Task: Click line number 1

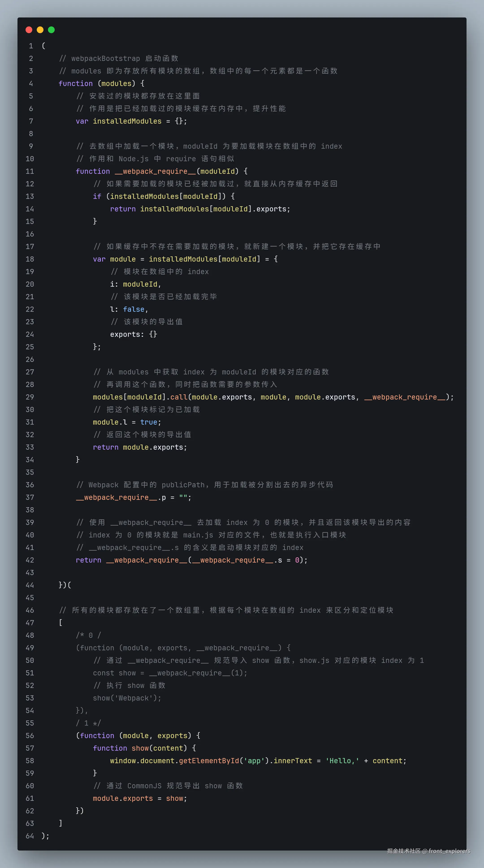Action: [x=31, y=46]
